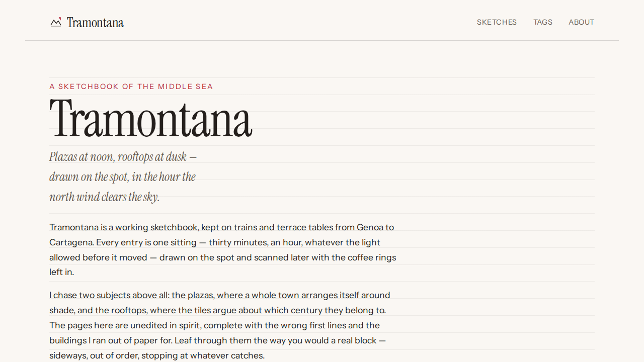Click the line beginning 'shade, and the rooftops'
The width and height of the screenshot is (644, 362).
pos(217,310)
